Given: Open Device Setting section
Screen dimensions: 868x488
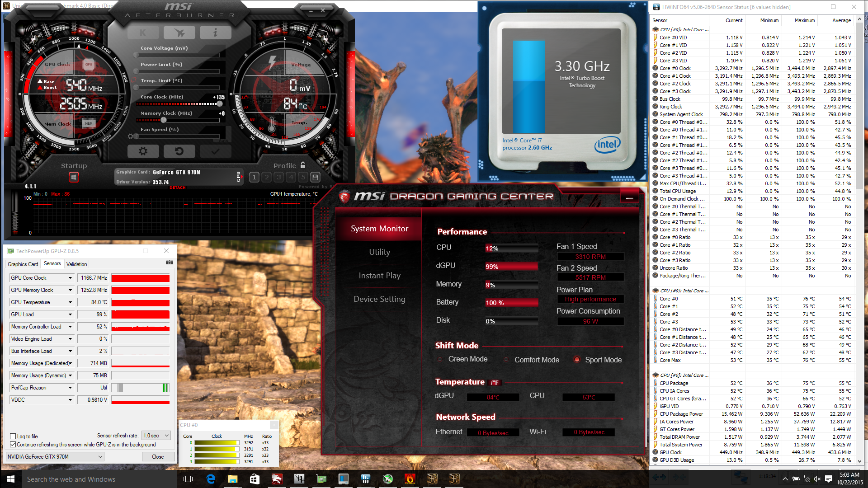Looking at the screenshot, I should [379, 299].
